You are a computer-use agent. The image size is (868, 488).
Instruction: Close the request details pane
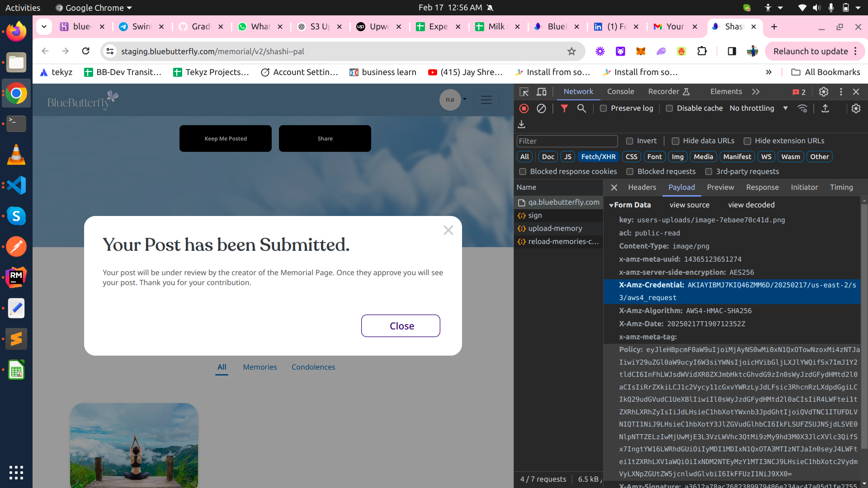coord(614,188)
